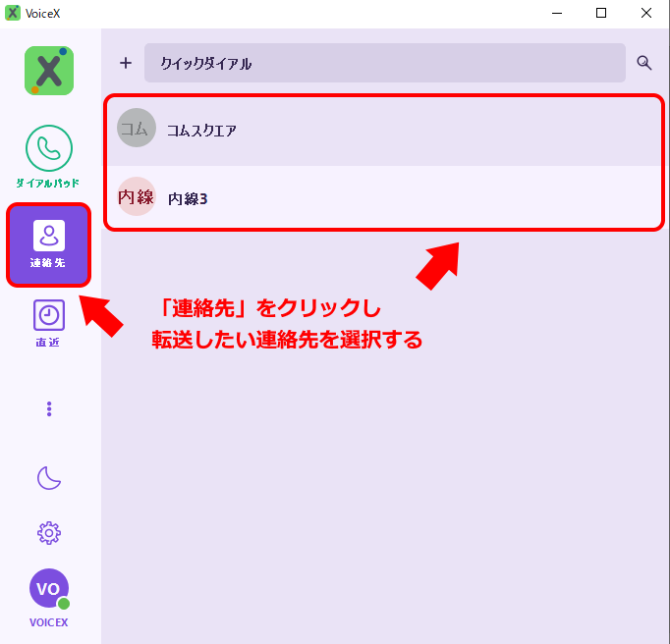Focus the クイックダイアル input field
670x644 pixels.
[x=384, y=63]
